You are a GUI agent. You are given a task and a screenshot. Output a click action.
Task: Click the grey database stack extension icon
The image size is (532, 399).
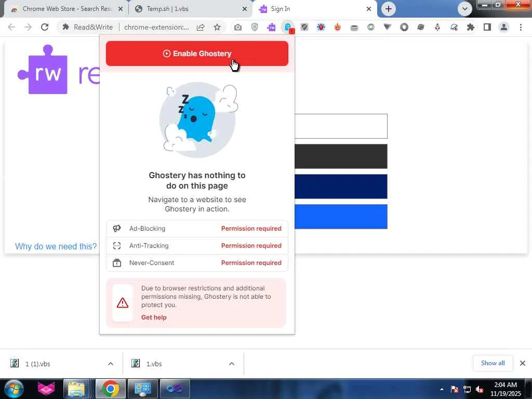[x=354, y=27]
